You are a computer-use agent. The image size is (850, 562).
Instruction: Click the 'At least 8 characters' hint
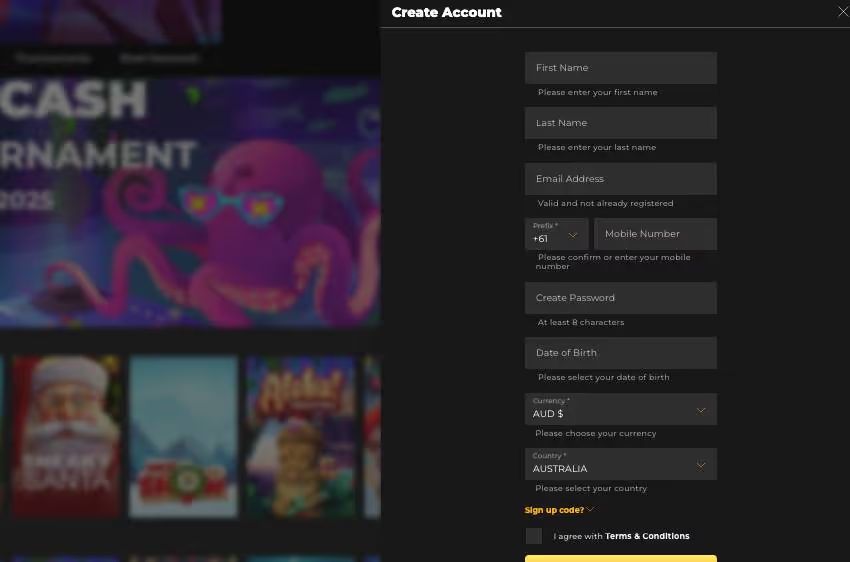[x=581, y=322]
